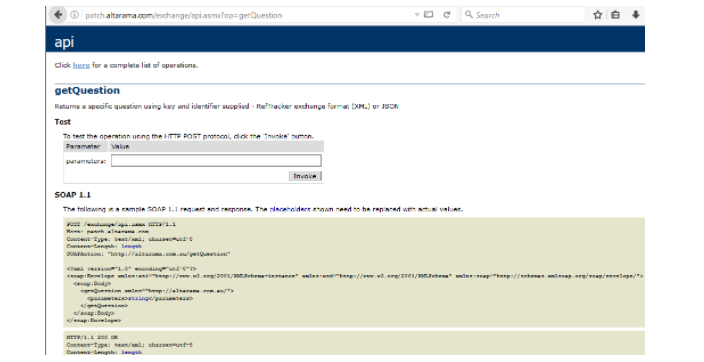The width and height of the screenshot is (704, 362).
Task: Click the 'api' page title banner text
Action: 64,42
